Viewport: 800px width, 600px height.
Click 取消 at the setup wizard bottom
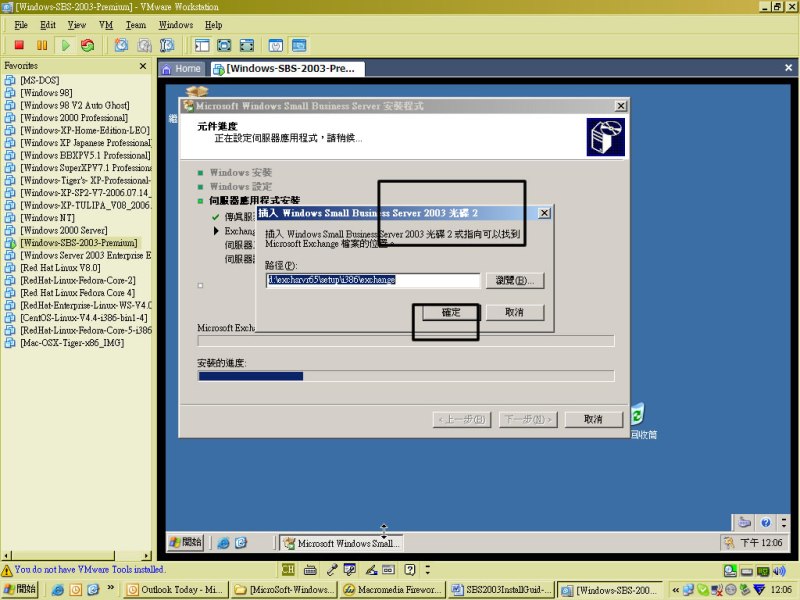pos(593,419)
